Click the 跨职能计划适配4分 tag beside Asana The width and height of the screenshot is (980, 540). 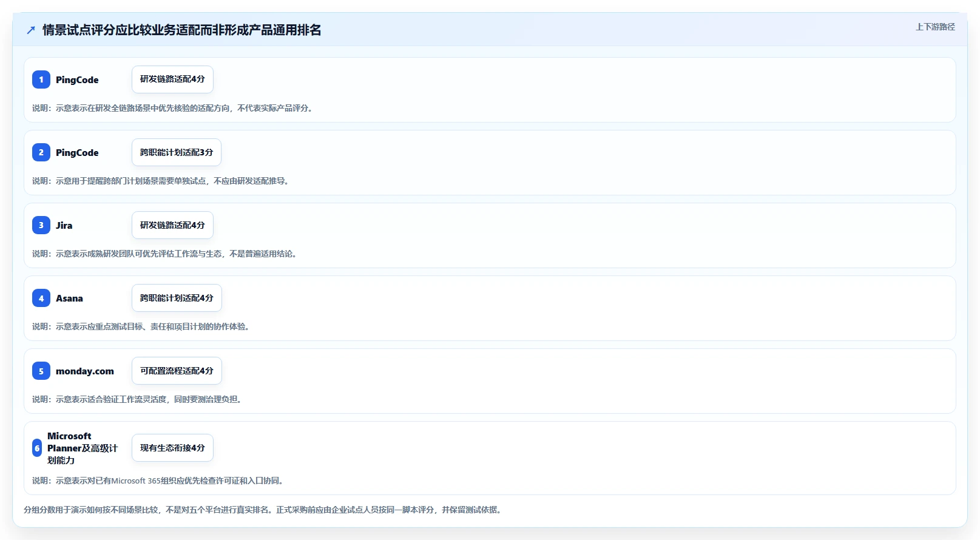(177, 298)
